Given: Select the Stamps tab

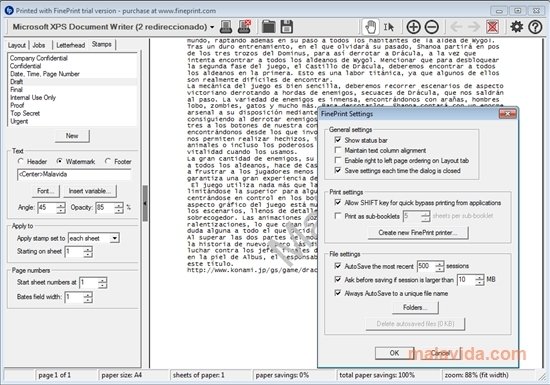Looking at the screenshot, I should 102,44.
